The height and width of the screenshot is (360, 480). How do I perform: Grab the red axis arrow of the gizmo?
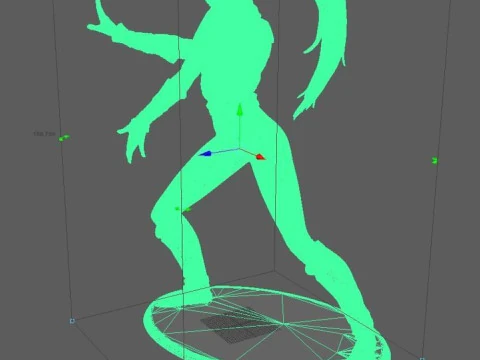tap(260, 156)
